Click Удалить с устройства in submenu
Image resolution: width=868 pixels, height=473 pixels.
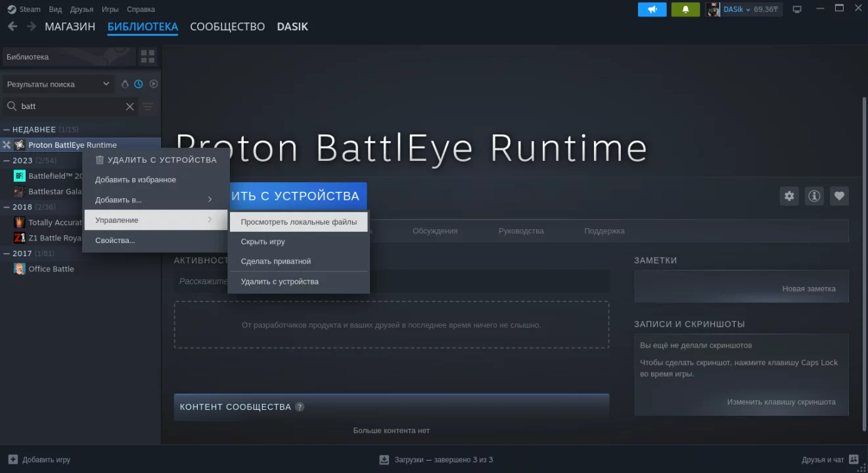299,282
